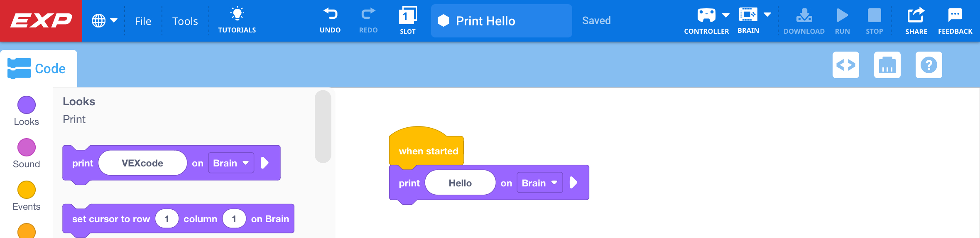The image size is (980, 238).
Task: Open the code viewer angle-brackets icon
Action: (x=845, y=65)
